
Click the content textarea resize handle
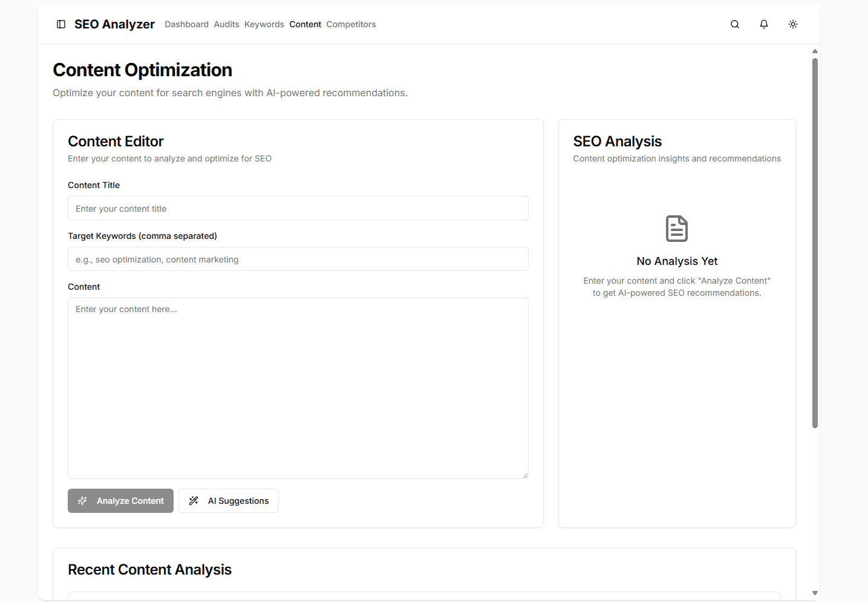525,475
